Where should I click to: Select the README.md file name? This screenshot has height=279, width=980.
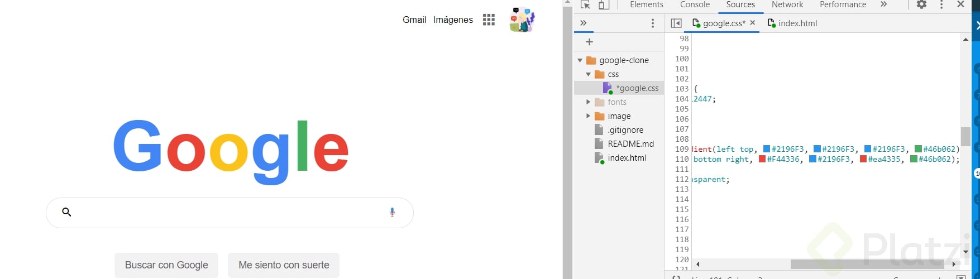coord(630,143)
